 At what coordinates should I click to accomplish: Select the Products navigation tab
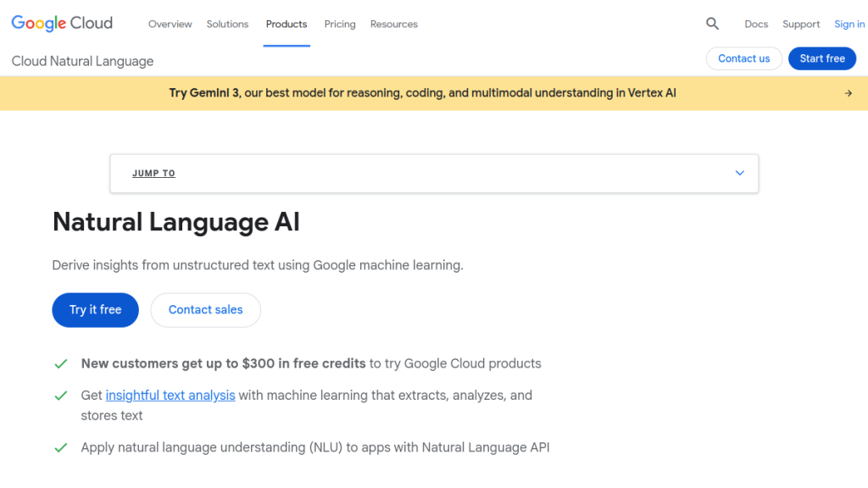tap(287, 25)
